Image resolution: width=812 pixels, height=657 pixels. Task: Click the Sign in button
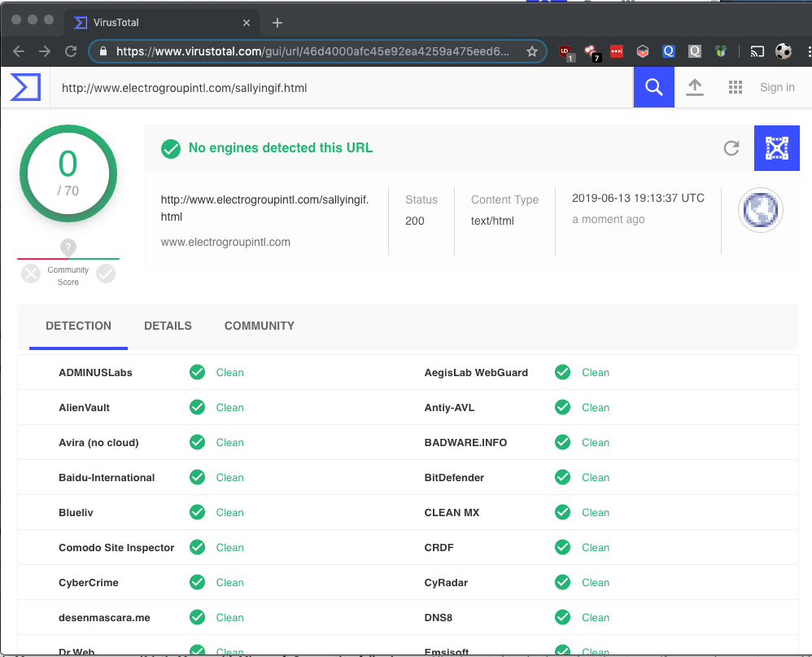tap(776, 86)
